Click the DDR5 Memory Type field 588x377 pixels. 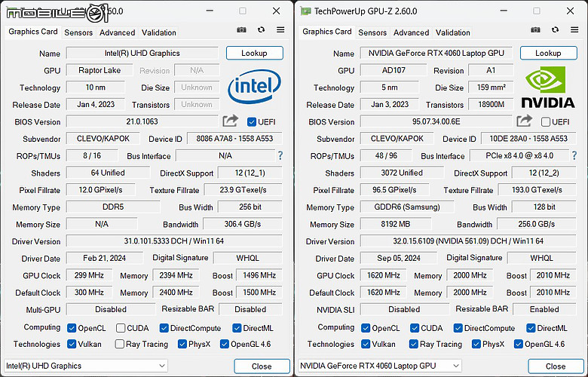113,207
